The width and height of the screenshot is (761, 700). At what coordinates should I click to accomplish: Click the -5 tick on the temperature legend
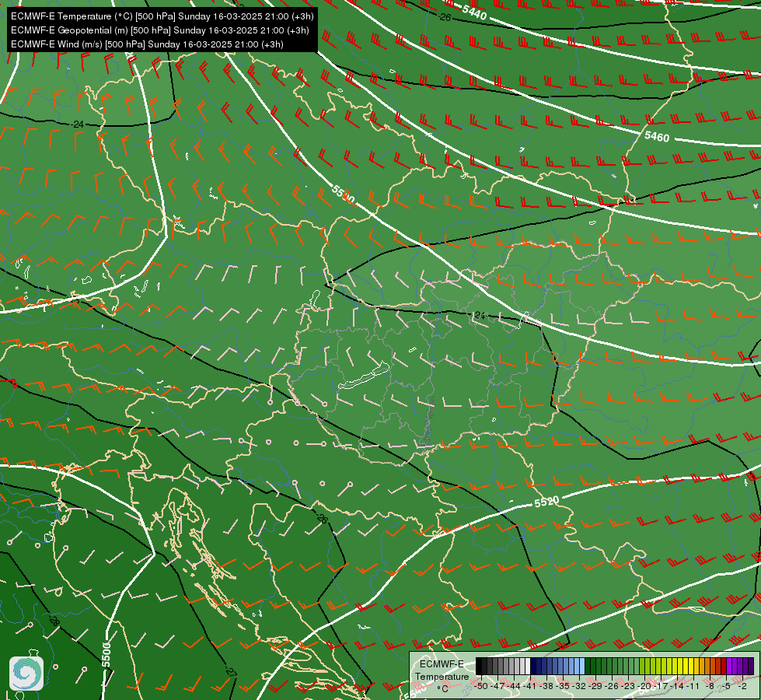click(727, 686)
